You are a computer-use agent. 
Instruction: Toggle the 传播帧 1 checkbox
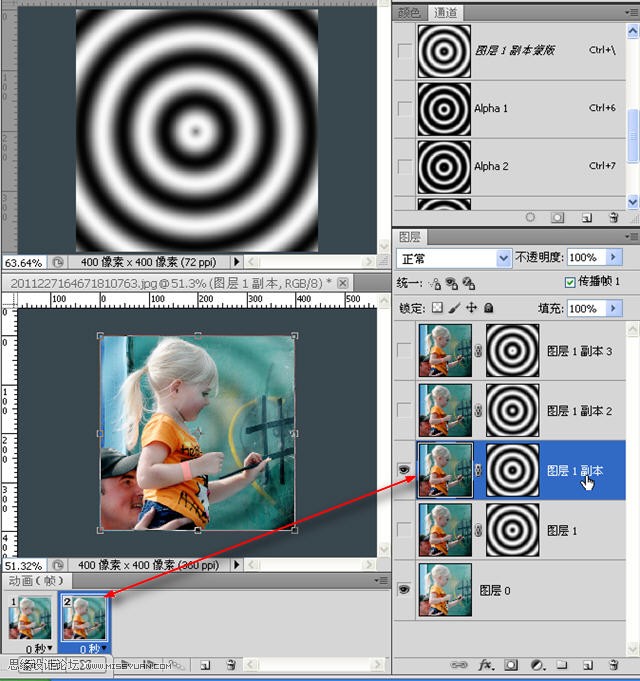click(x=570, y=283)
